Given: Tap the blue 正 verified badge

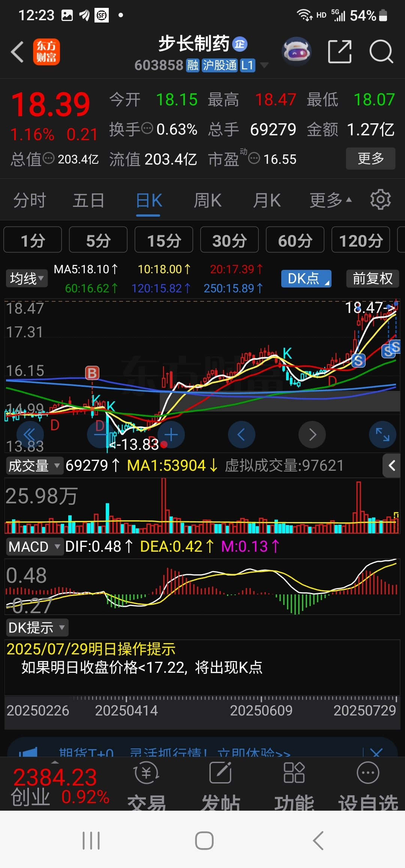Looking at the screenshot, I should click(x=240, y=44).
